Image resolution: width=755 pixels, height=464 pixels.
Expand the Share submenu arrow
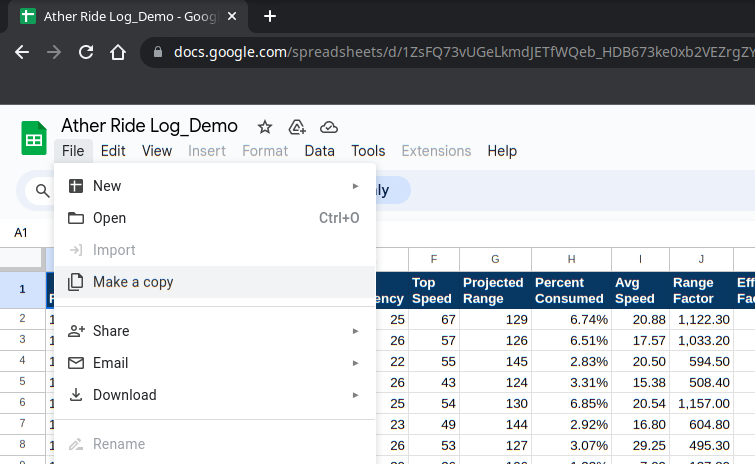coord(355,331)
